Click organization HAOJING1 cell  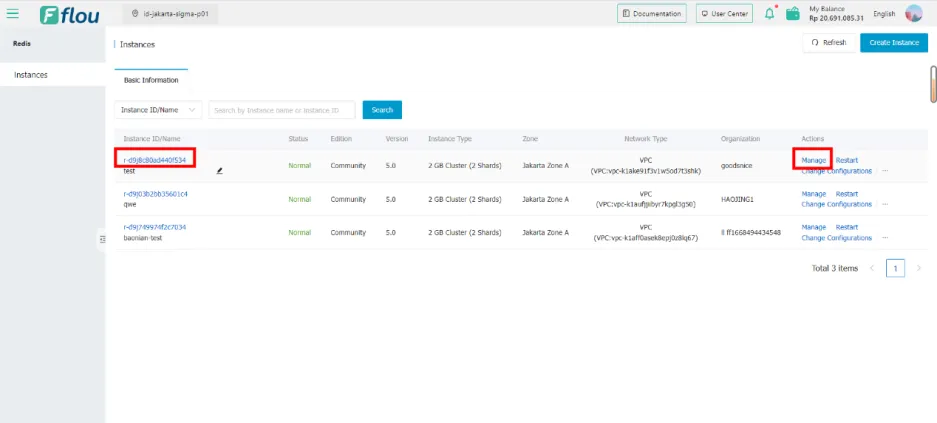pos(737,199)
